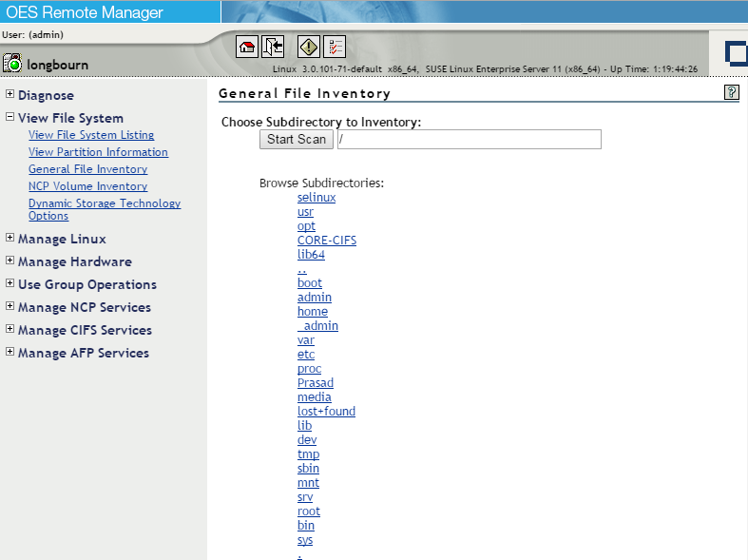Browse the admin subdirectory
The width and height of the screenshot is (748, 560).
pyautogui.click(x=315, y=298)
